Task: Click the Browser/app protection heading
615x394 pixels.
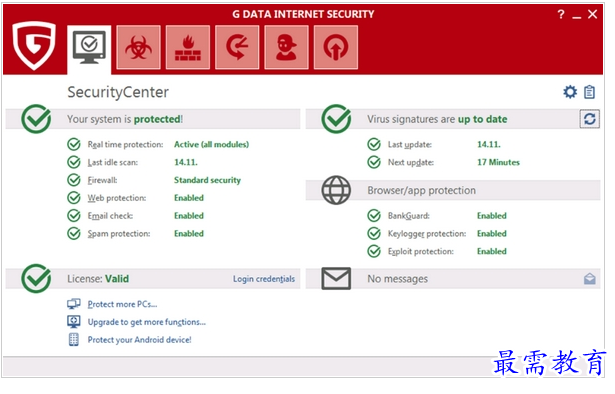Action: point(422,191)
